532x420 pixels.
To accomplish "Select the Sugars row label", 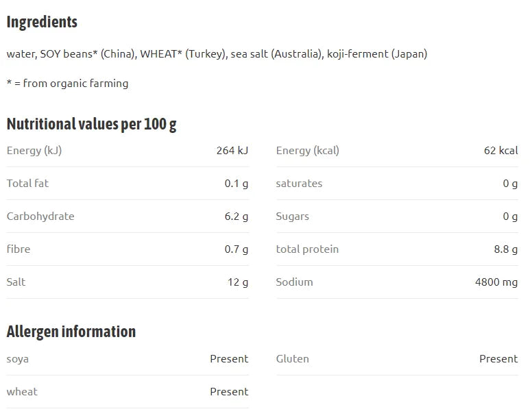I will click(293, 217).
